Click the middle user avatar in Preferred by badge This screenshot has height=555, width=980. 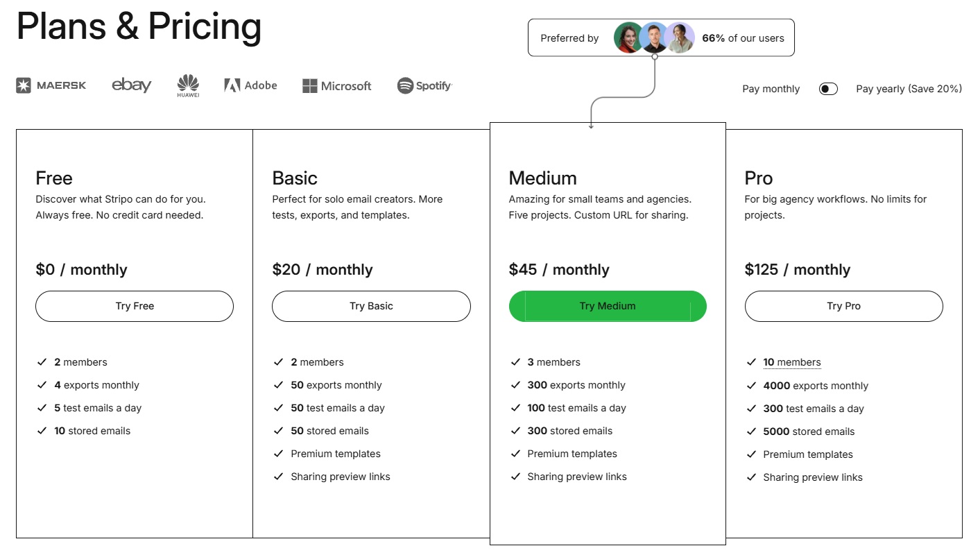coord(654,37)
